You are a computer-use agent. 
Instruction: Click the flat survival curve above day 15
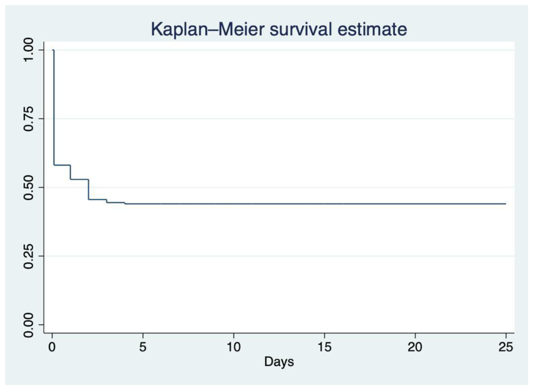325,204
